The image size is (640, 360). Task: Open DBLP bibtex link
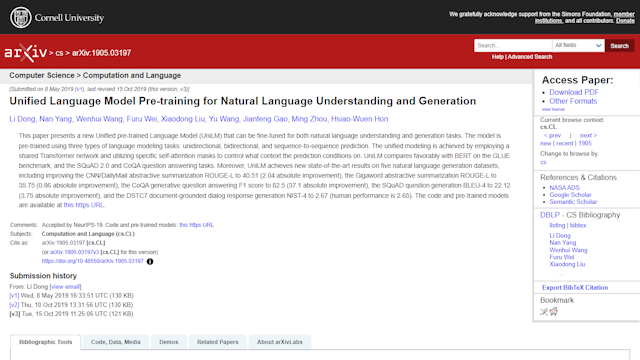pos(578,225)
